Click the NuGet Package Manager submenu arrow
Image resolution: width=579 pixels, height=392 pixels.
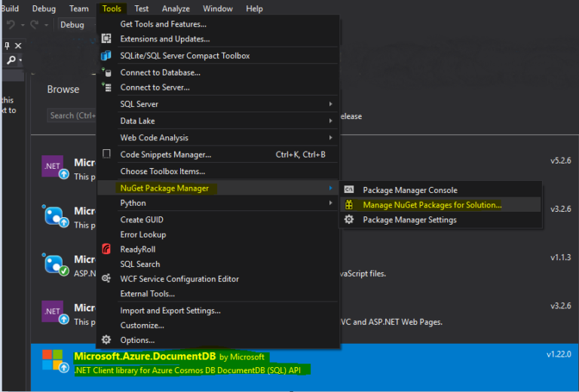click(330, 188)
